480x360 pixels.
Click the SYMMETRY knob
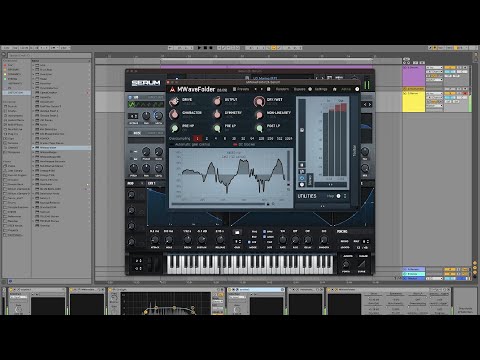(x=217, y=114)
